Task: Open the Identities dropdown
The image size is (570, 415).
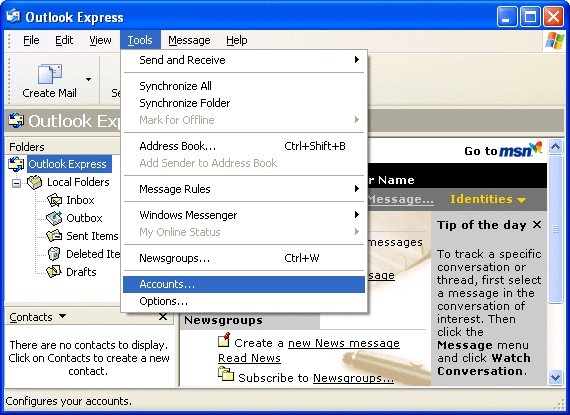Action: [488, 199]
